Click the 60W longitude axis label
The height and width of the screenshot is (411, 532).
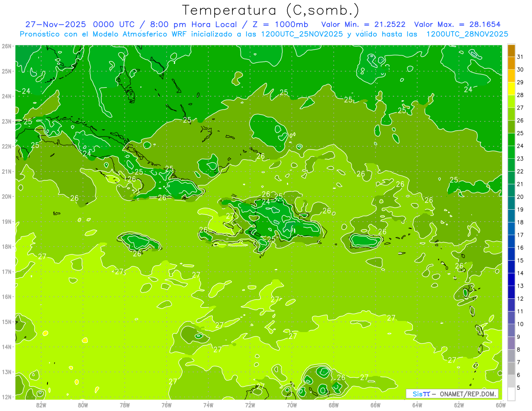(x=501, y=405)
